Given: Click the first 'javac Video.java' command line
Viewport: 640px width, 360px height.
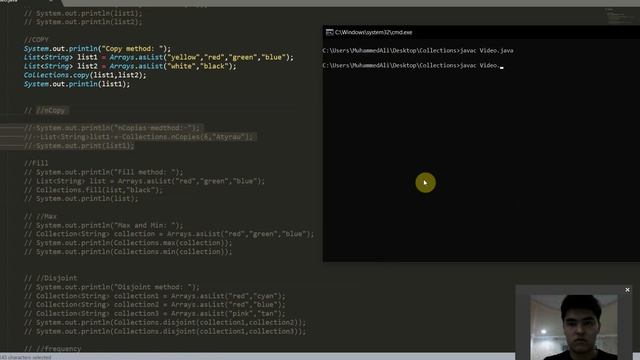Looking at the screenshot, I should coord(418,51).
